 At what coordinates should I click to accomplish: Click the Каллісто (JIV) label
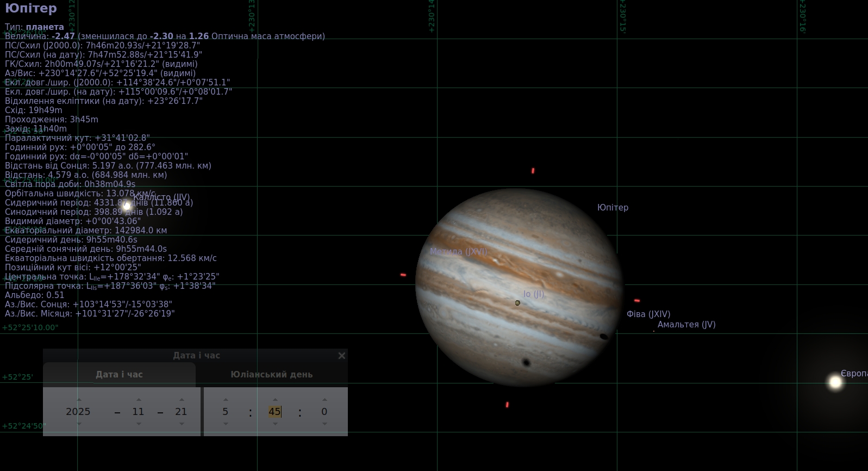click(x=161, y=197)
